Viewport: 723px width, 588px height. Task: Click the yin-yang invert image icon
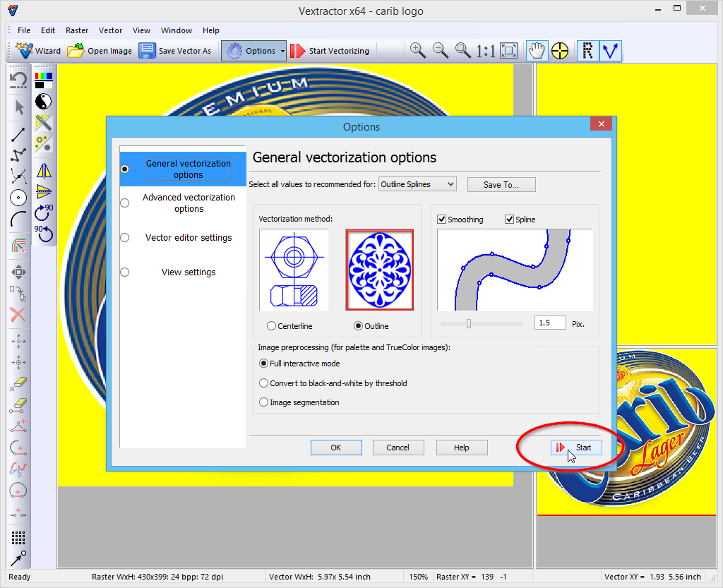click(x=44, y=101)
